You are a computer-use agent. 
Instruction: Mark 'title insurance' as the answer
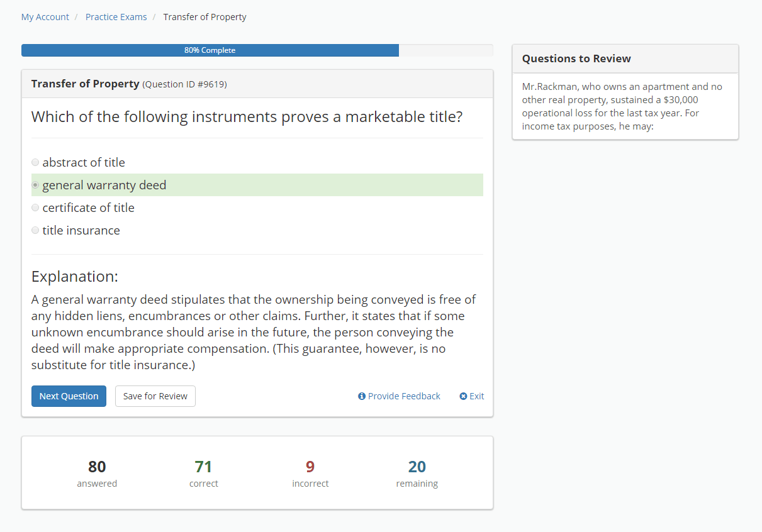click(35, 230)
